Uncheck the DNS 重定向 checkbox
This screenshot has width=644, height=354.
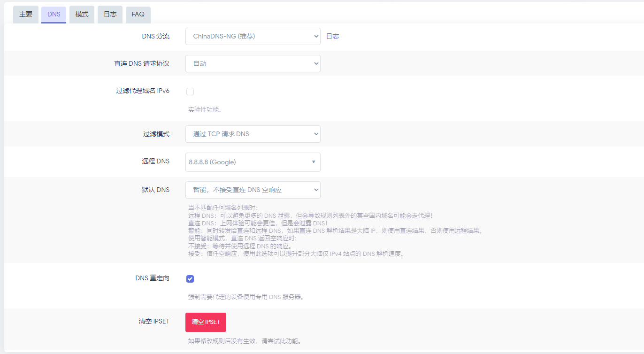190,278
